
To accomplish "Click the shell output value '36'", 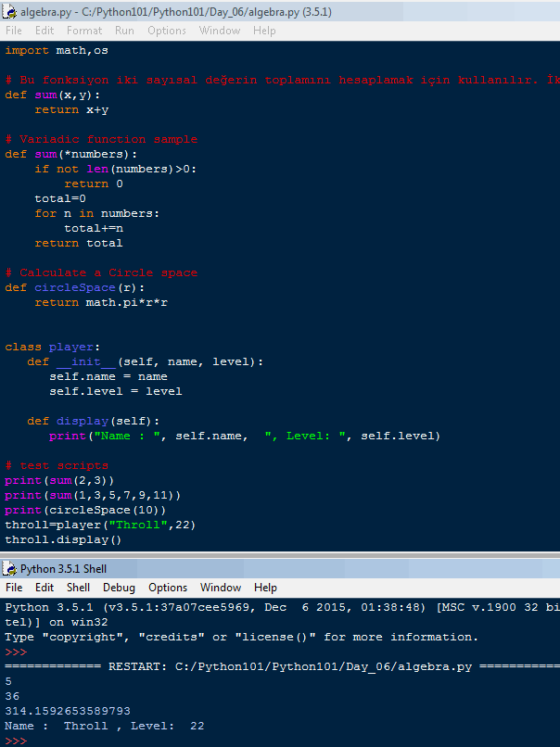I will click(x=12, y=696).
